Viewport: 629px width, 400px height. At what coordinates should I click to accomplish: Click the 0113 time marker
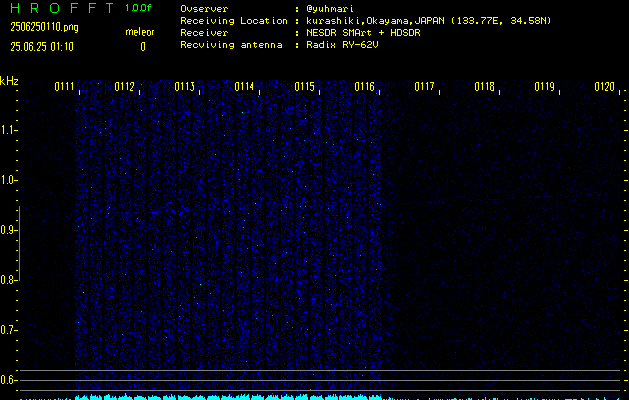click(x=185, y=87)
